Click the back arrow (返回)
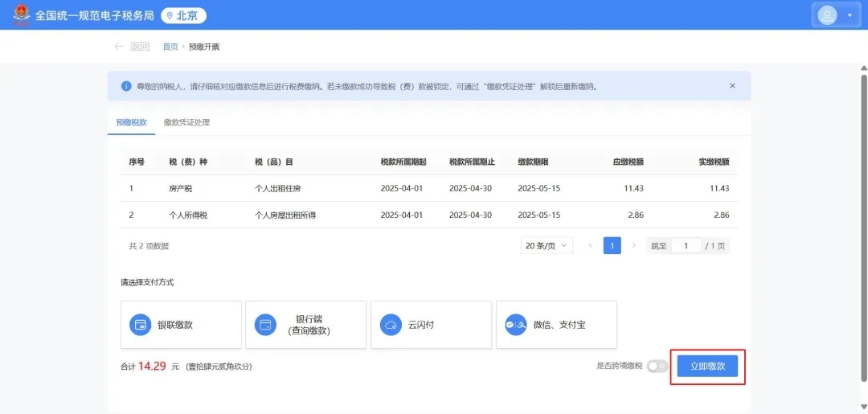This screenshot has height=414, width=868. (120, 47)
